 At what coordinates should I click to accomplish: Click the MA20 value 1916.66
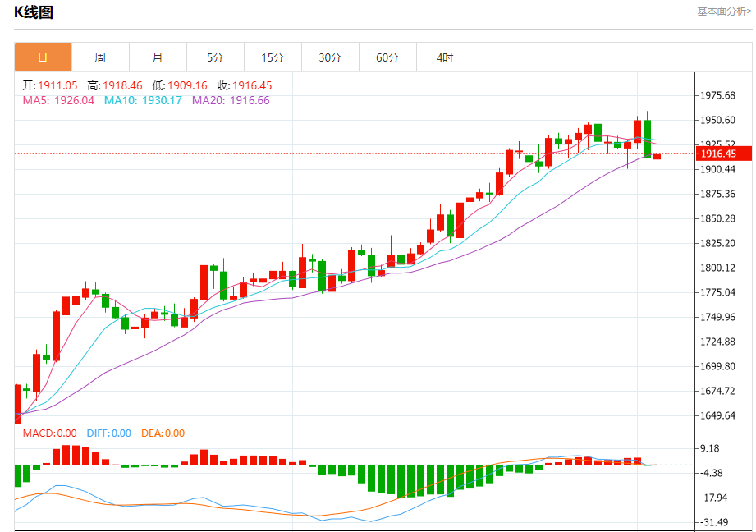pos(250,100)
